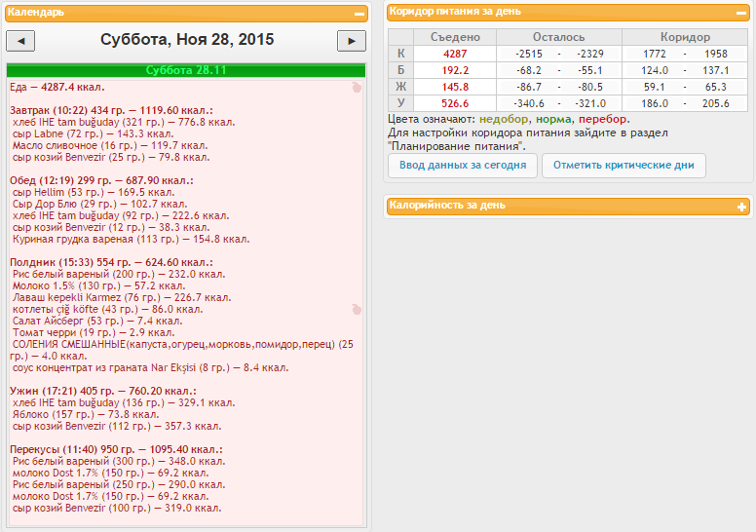
Task: Select the сыр Hellim (53 гр.) entry
Action: (94, 193)
